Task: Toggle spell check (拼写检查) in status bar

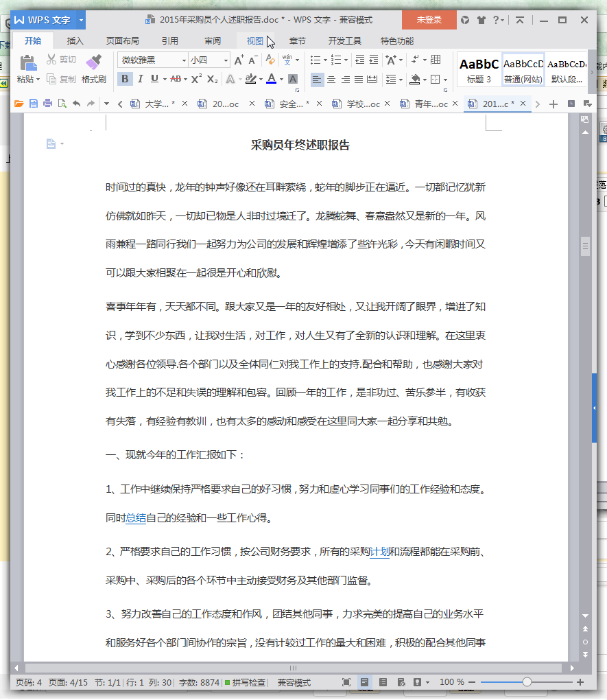Action: (x=245, y=683)
